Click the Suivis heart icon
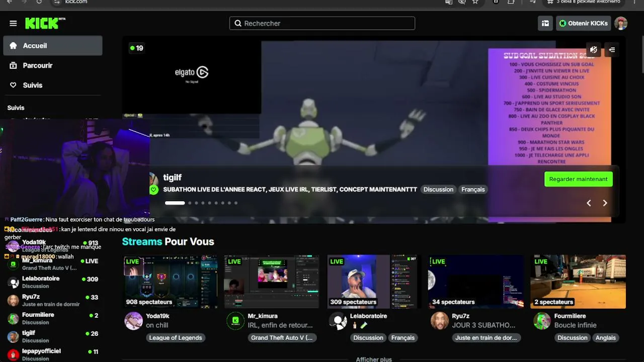The image size is (644, 362). click(13, 85)
